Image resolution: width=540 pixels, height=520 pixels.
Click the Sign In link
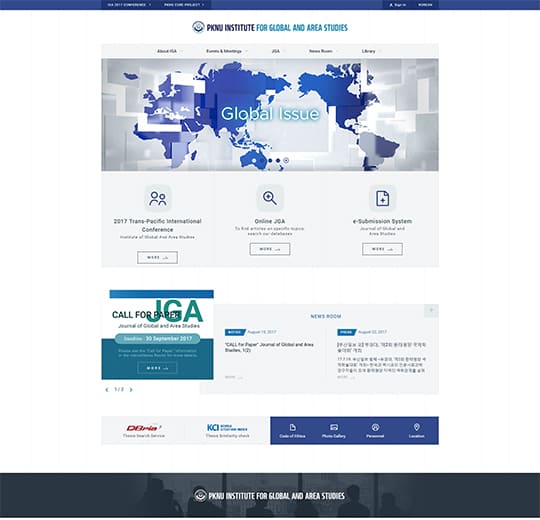pos(398,5)
